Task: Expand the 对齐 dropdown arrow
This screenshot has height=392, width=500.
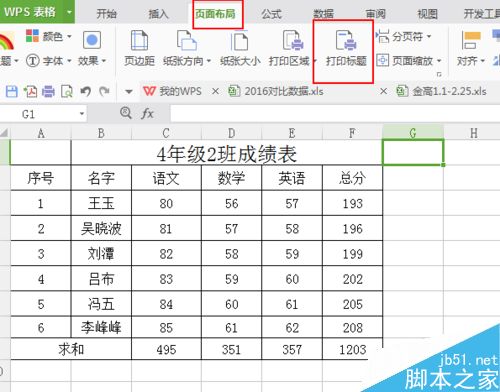Action: coord(482,61)
